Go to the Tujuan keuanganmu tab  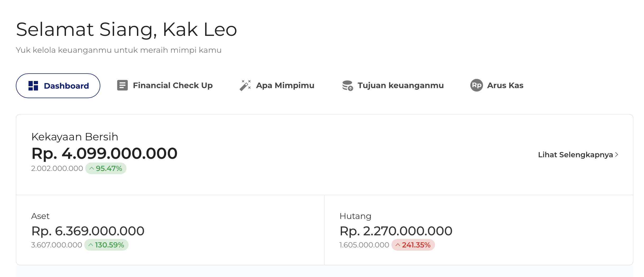click(400, 85)
